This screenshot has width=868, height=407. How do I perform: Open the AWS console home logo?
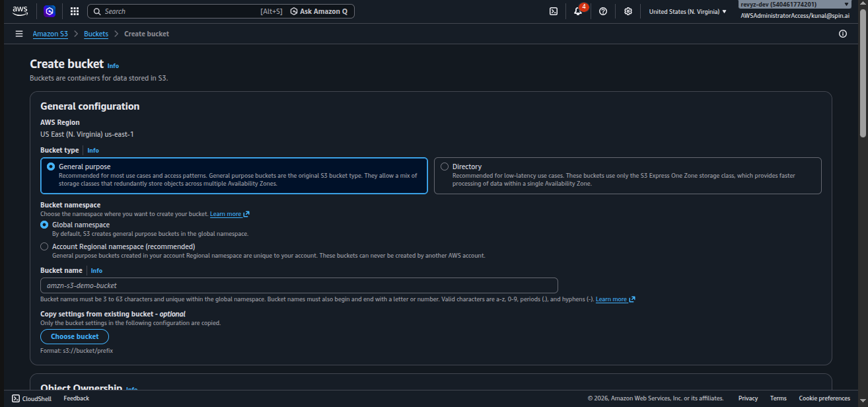tap(19, 11)
